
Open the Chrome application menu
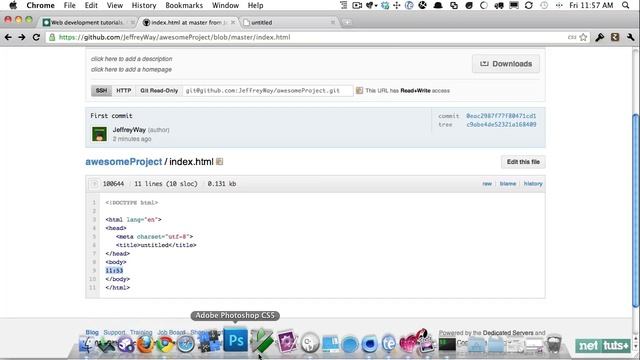point(40,5)
